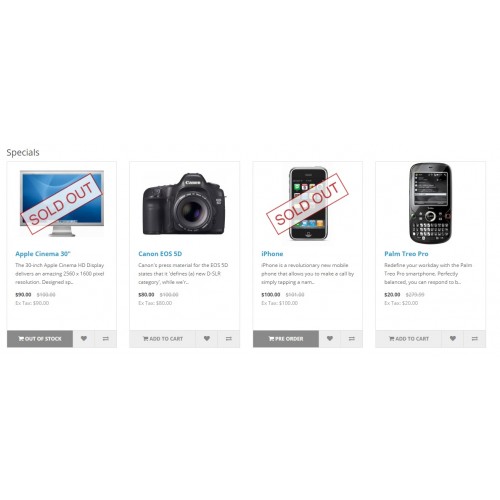
Task: Click the iPhone sold out product image
Action: pyautogui.click(x=308, y=203)
